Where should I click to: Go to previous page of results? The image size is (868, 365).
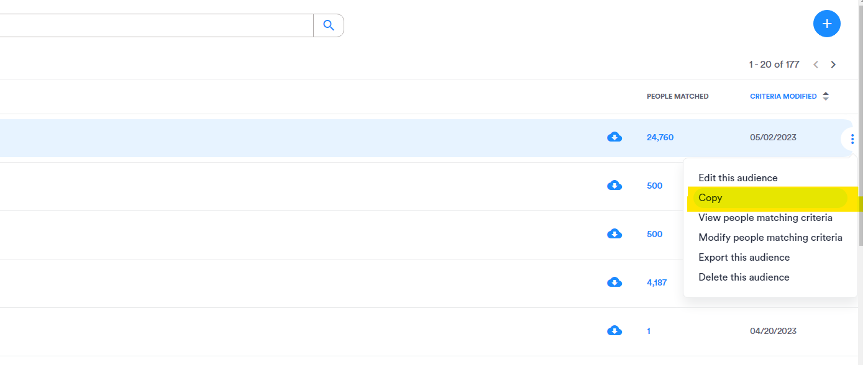tap(816, 65)
